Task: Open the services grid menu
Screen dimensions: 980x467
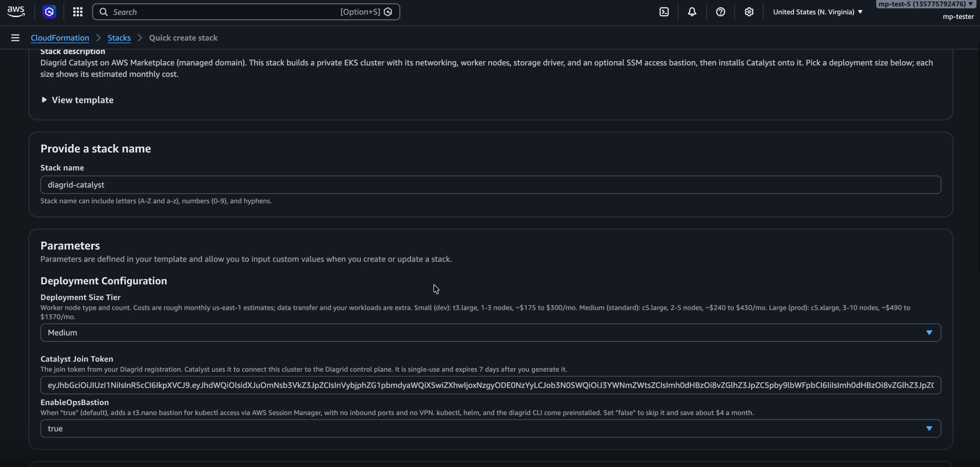Action: pos(78,12)
